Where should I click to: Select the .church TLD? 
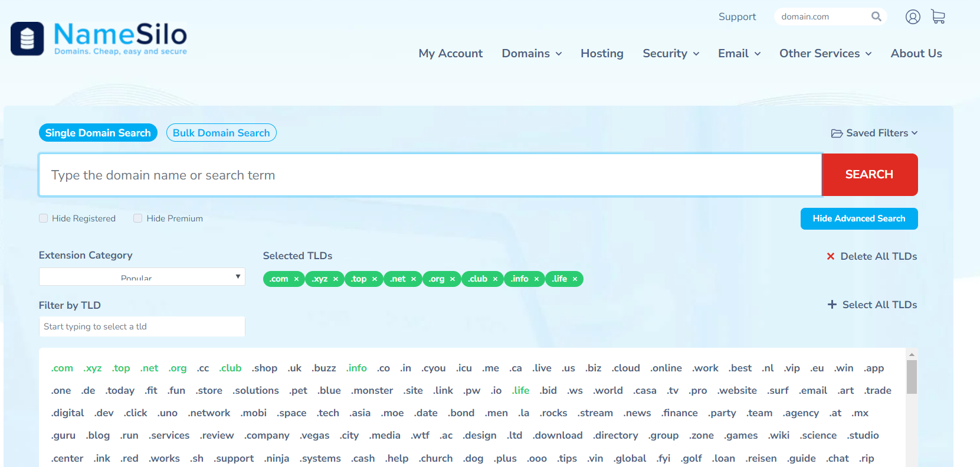tap(435, 458)
